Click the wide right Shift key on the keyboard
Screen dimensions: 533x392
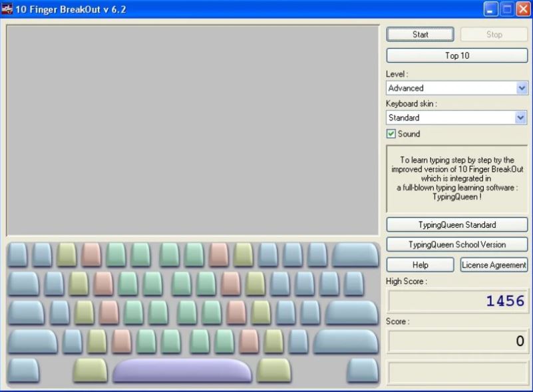tap(345, 341)
